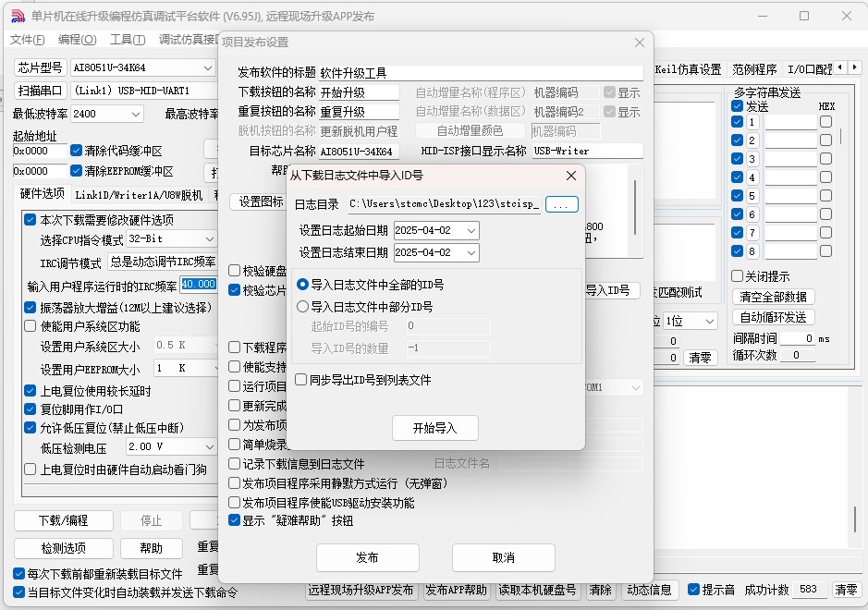Image resolution: width=868 pixels, height=610 pixels.
Task: Open 文件(F) menu
Action: [x=28, y=40]
